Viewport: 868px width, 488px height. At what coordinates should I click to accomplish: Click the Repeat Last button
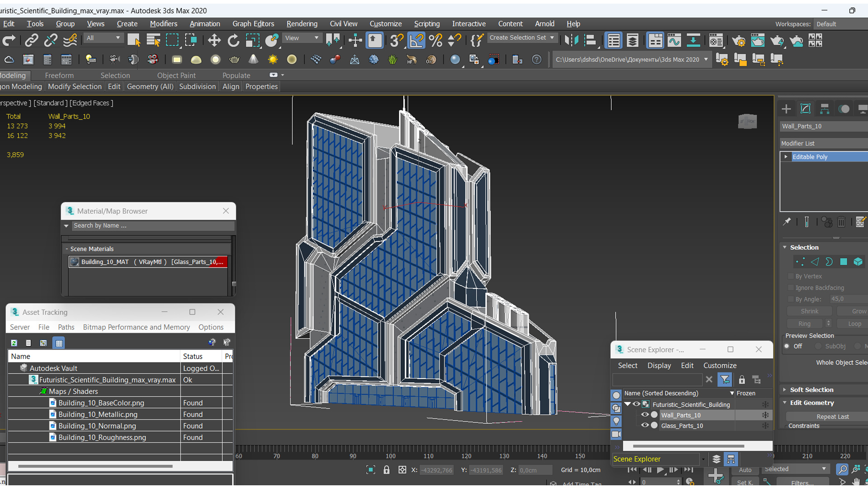(832, 417)
